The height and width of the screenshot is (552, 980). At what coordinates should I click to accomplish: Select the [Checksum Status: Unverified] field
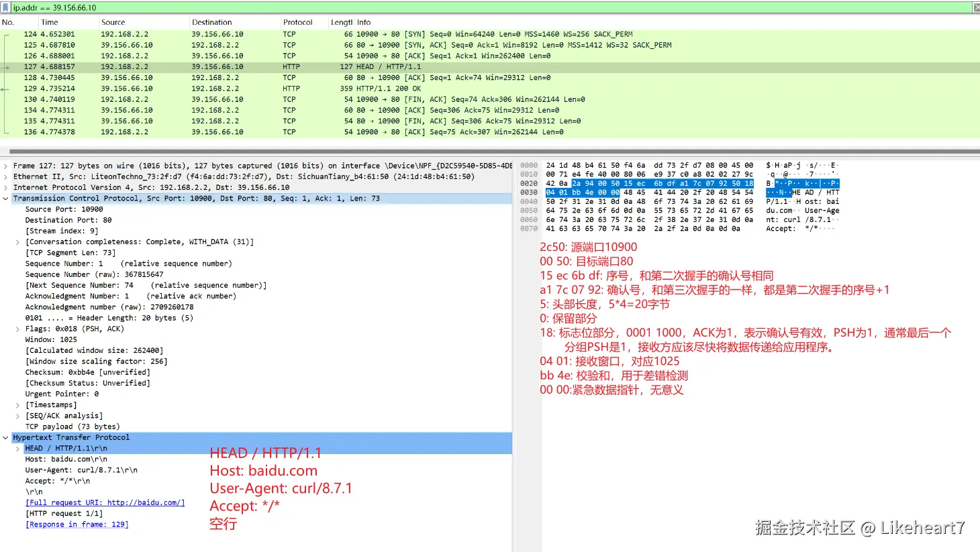(x=88, y=383)
